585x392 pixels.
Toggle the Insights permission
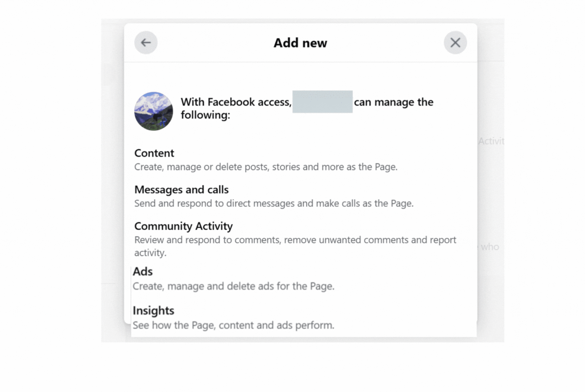(153, 310)
